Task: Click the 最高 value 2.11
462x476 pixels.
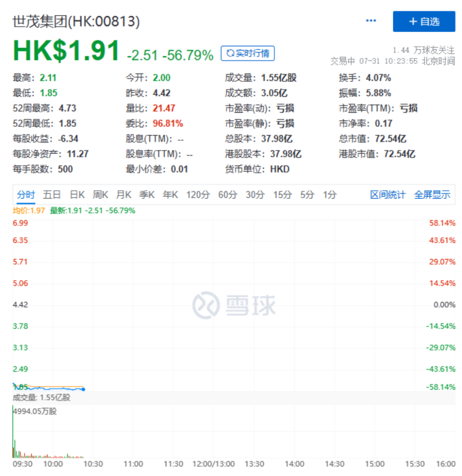Action: coord(48,78)
